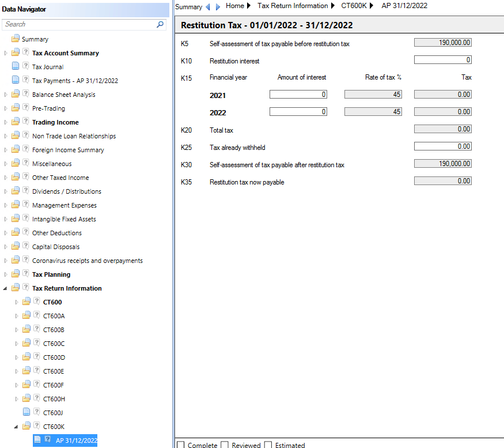Click the CT600K breadcrumb link
504x448 pixels.
tap(354, 6)
